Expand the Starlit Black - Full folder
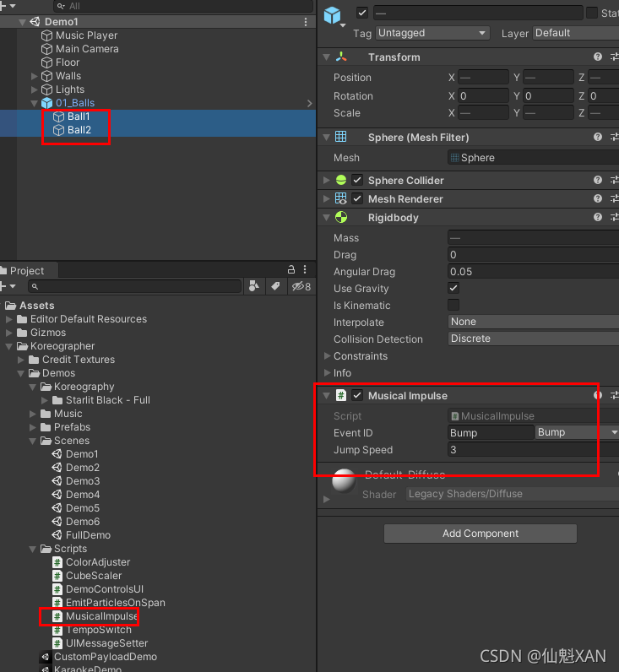This screenshot has width=619, height=672. click(x=45, y=400)
